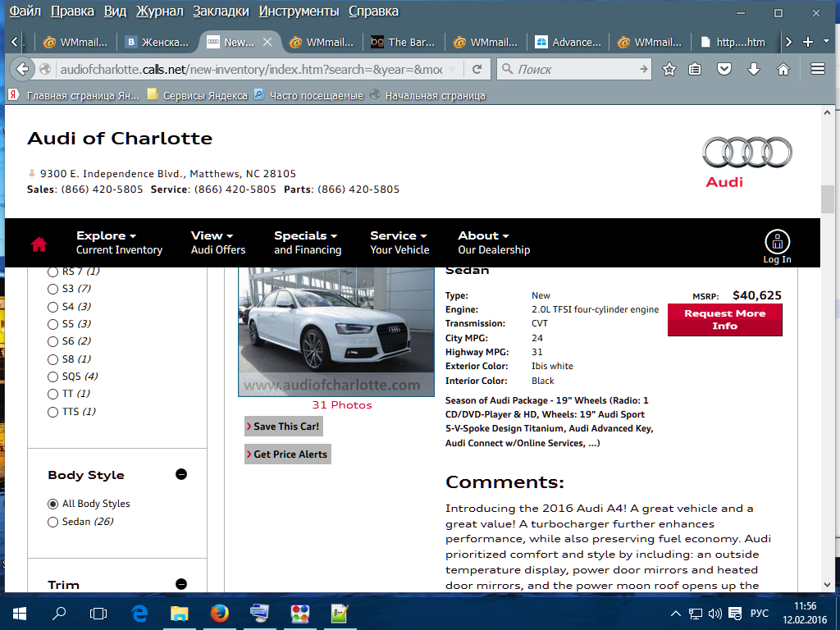Show bookmarks list icon in toolbar
Image resolution: width=840 pixels, height=630 pixels.
[x=695, y=69]
